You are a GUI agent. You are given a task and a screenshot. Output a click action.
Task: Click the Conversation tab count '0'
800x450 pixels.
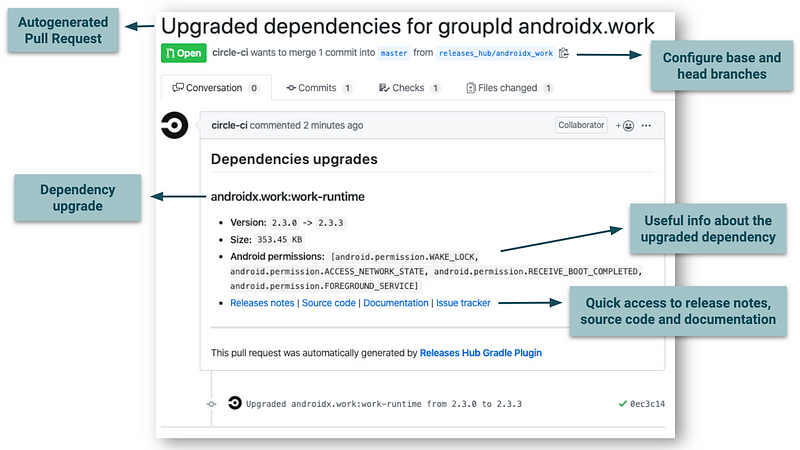pos(254,88)
